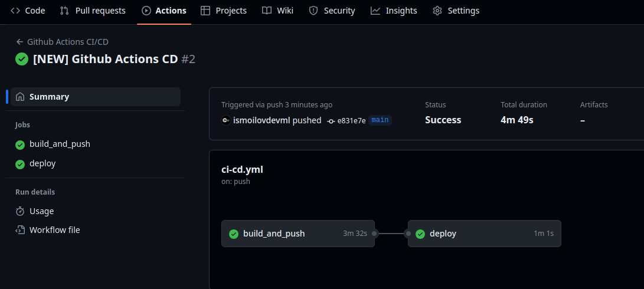The height and width of the screenshot is (289, 644).
Task: Click the Wiki book icon
Action: (267, 11)
